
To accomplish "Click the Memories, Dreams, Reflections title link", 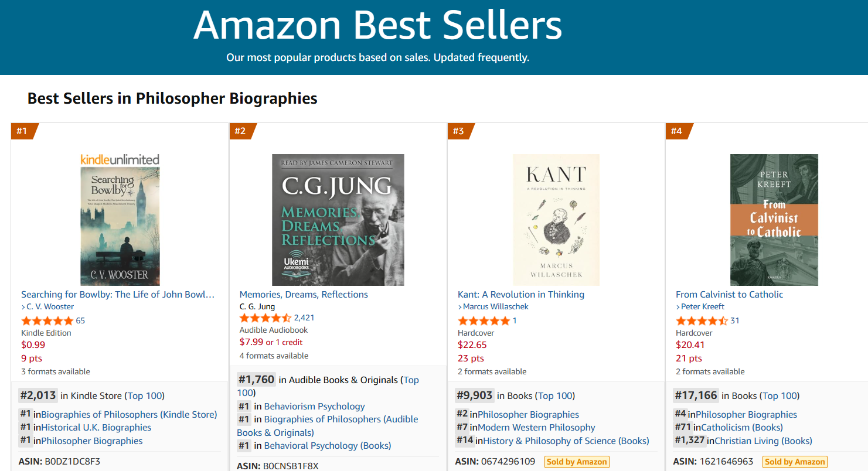I will tap(304, 294).
